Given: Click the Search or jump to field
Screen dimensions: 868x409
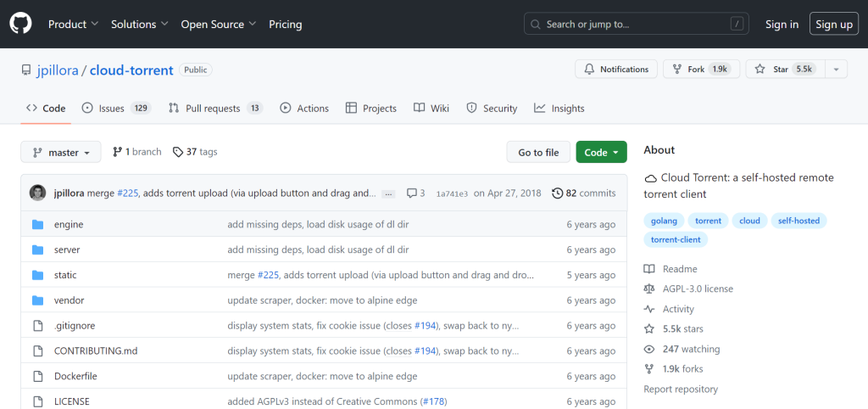Looking at the screenshot, I should coord(636,25).
